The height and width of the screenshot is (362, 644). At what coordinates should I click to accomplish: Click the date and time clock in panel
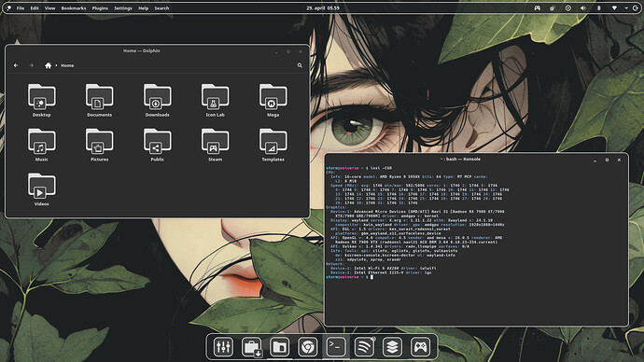coord(323,7)
